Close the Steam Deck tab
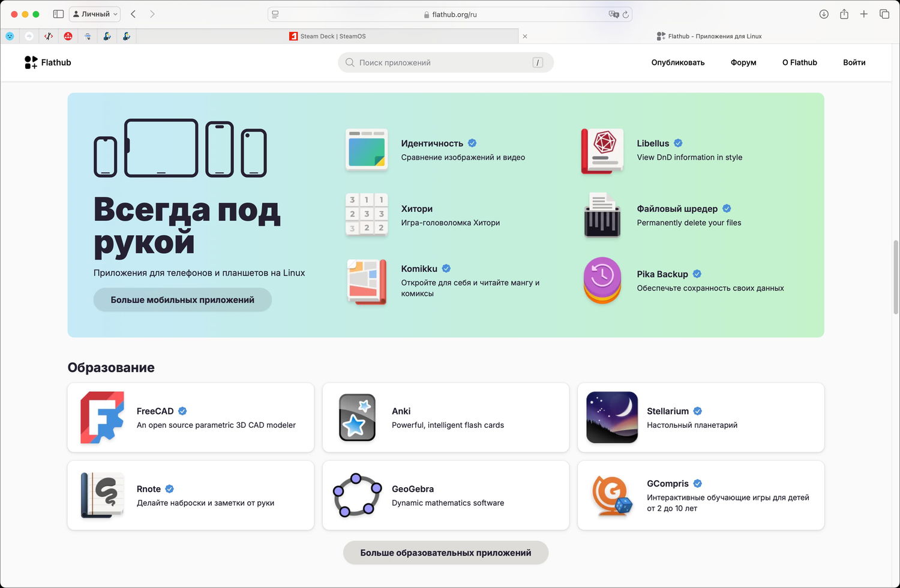900x588 pixels. tap(524, 36)
